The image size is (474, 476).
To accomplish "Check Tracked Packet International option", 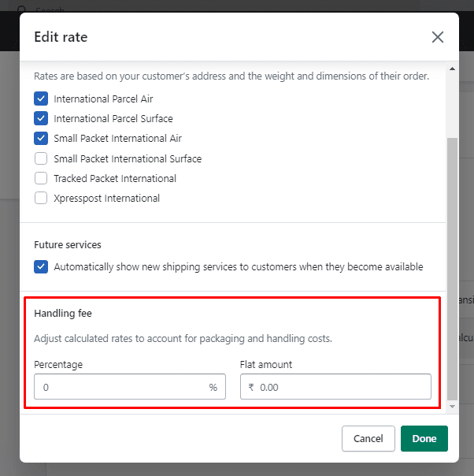I will [x=41, y=179].
